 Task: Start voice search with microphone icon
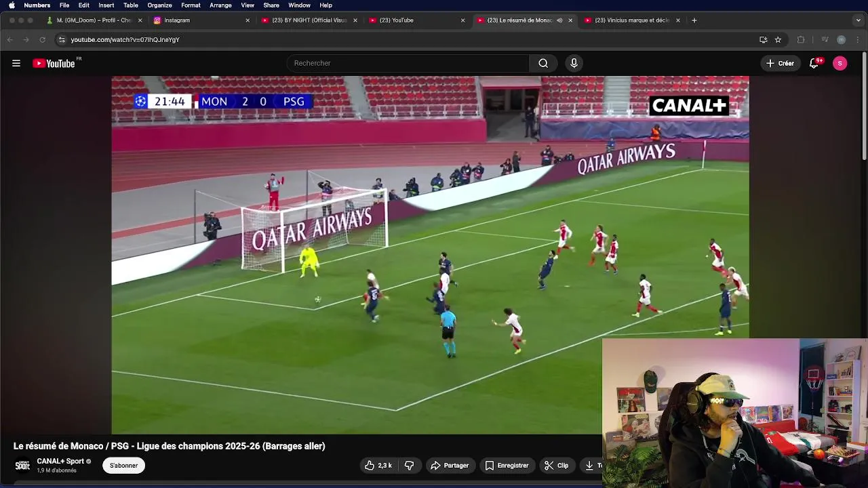tap(574, 63)
